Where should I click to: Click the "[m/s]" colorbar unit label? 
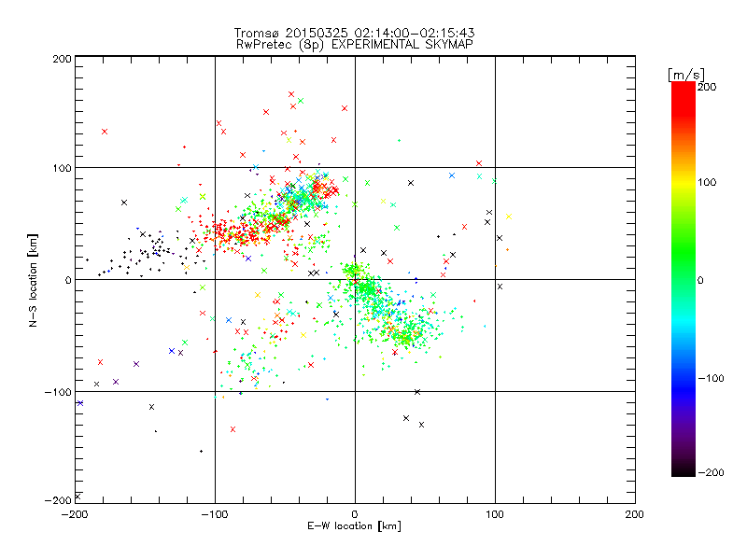pyautogui.click(x=686, y=75)
